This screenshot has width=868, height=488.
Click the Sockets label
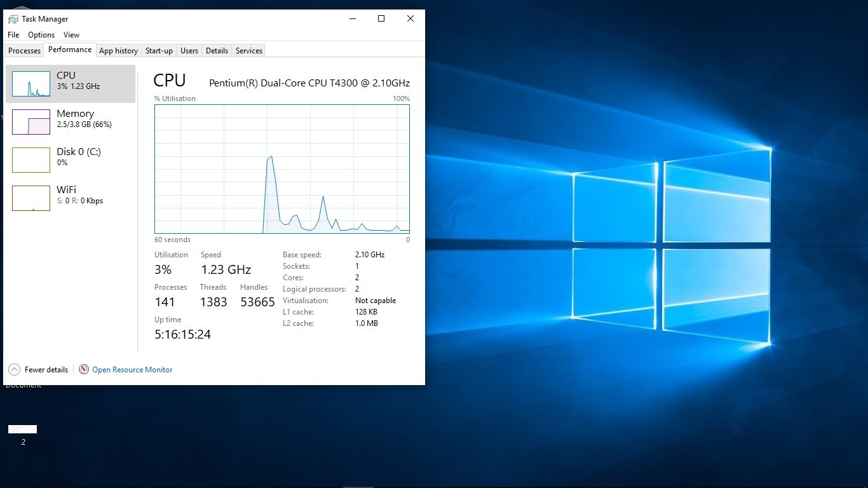click(x=296, y=266)
